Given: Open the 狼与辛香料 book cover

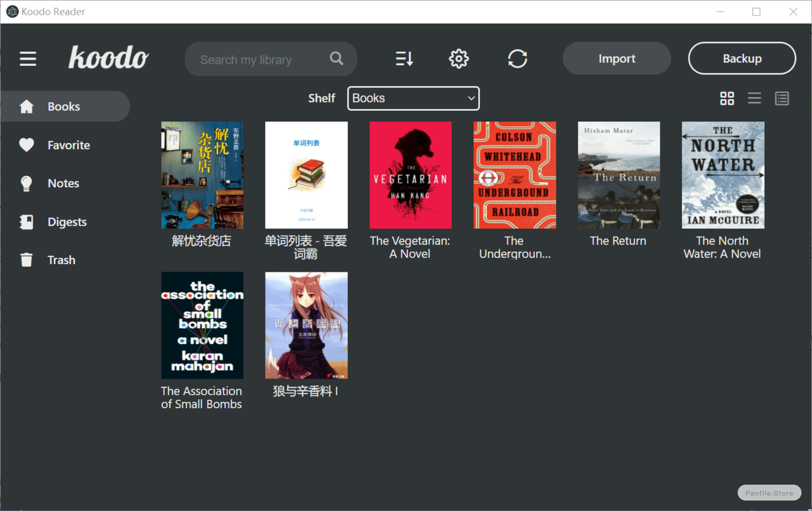Looking at the screenshot, I should tap(306, 325).
